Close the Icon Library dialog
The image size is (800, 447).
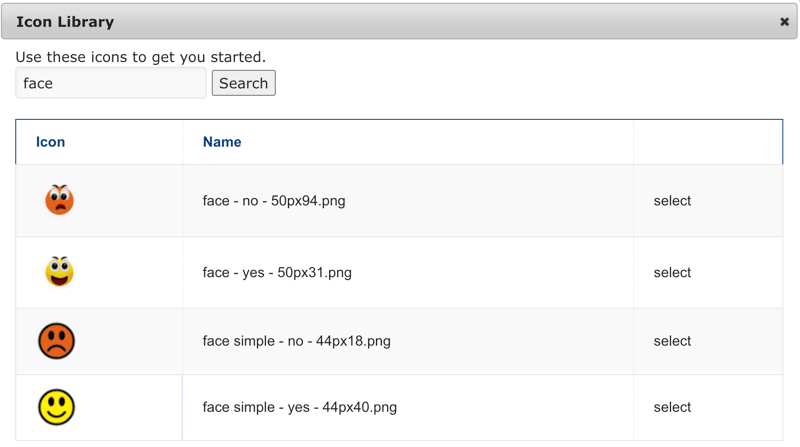[x=784, y=21]
